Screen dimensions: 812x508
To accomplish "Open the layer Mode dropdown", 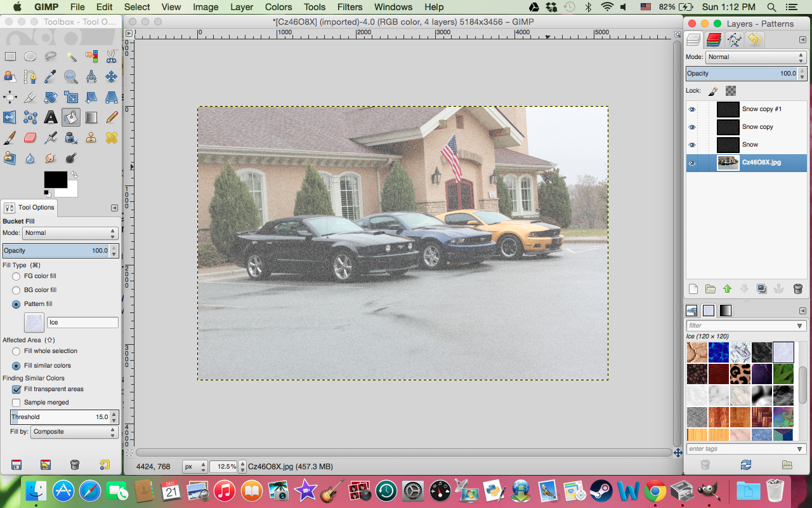I will click(x=756, y=57).
